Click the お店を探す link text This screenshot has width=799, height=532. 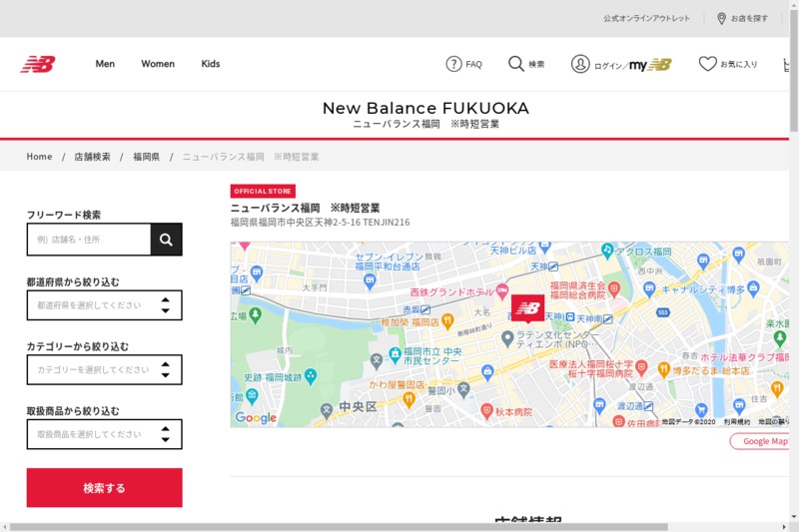pos(749,18)
